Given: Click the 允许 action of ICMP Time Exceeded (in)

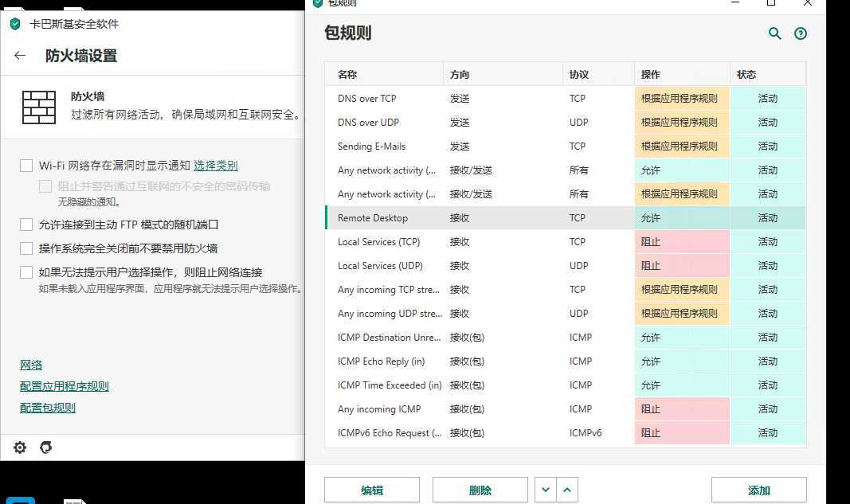Looking at the screenshot, I should [x=682, y=385].
